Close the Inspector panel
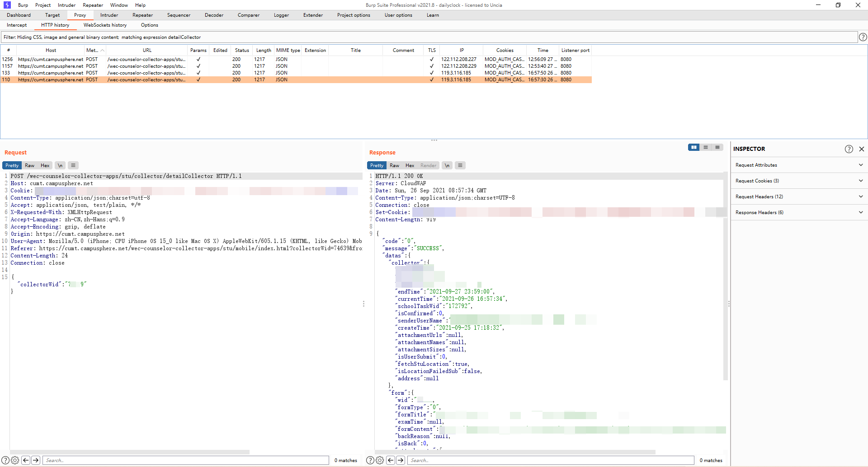 click(x=861, y=149)
